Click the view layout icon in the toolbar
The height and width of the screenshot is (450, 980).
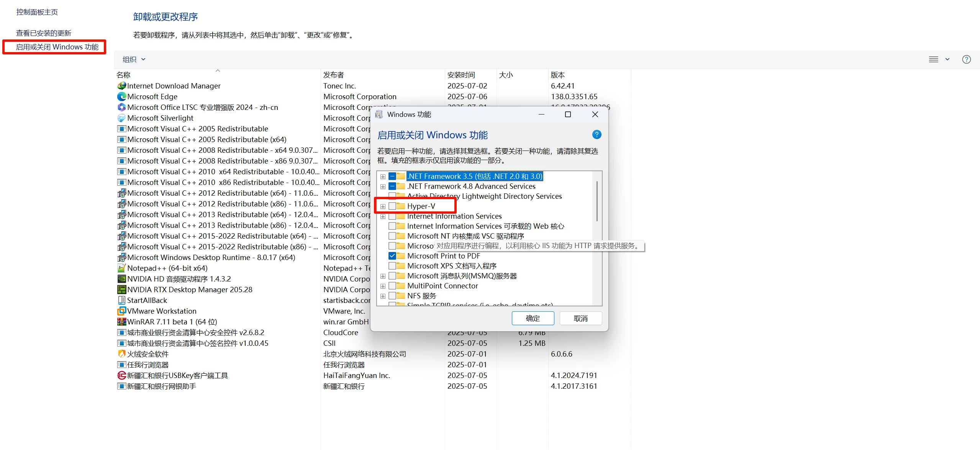coord(933,59)
